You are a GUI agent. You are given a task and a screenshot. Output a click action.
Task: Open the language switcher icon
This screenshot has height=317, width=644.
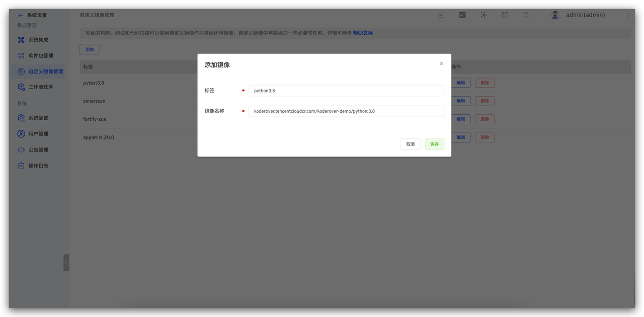click(x=462, y=15)
